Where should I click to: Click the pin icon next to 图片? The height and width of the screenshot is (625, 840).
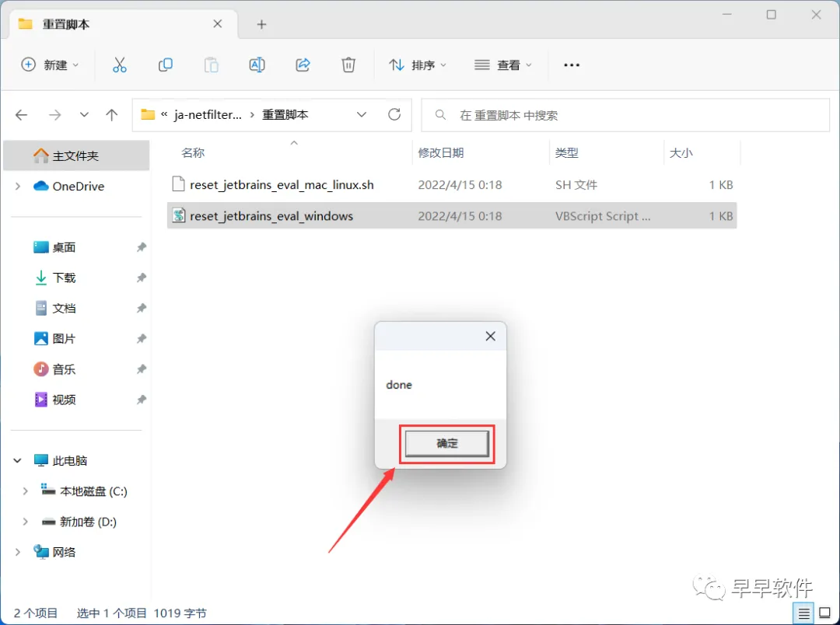pyautogui.click(x=142, y=339)
